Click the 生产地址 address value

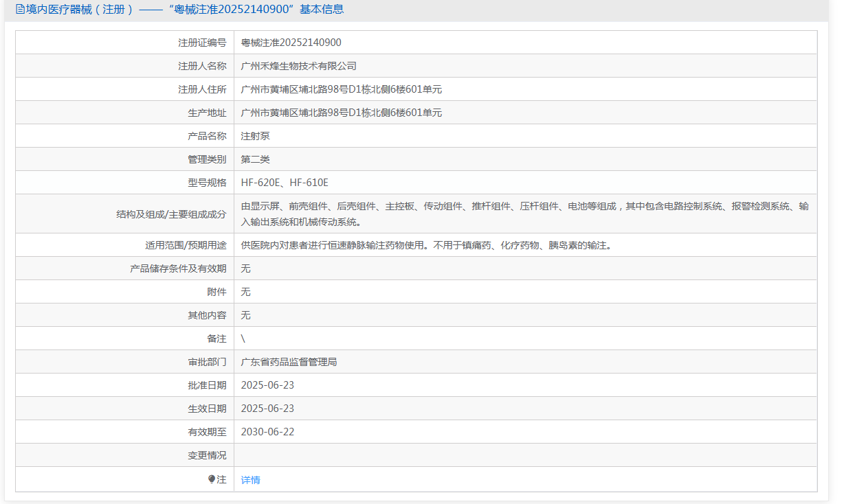pyautogui.click(x=341, y=113)
